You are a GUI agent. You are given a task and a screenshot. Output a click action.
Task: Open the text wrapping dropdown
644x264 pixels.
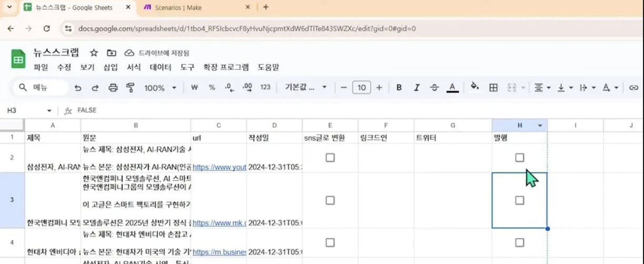click(587, 88)
